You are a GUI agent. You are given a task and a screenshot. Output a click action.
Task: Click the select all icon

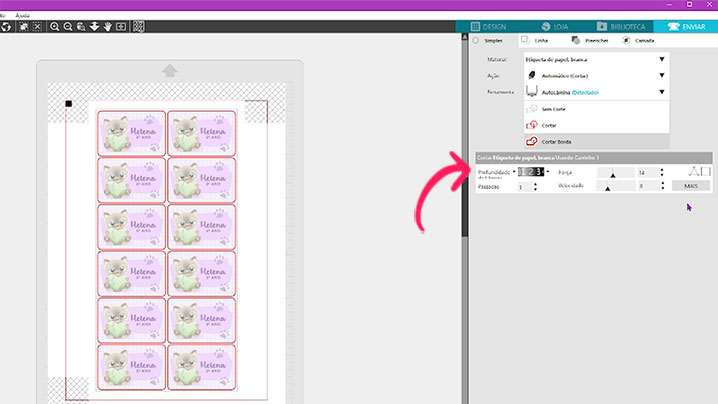[21, 27]
